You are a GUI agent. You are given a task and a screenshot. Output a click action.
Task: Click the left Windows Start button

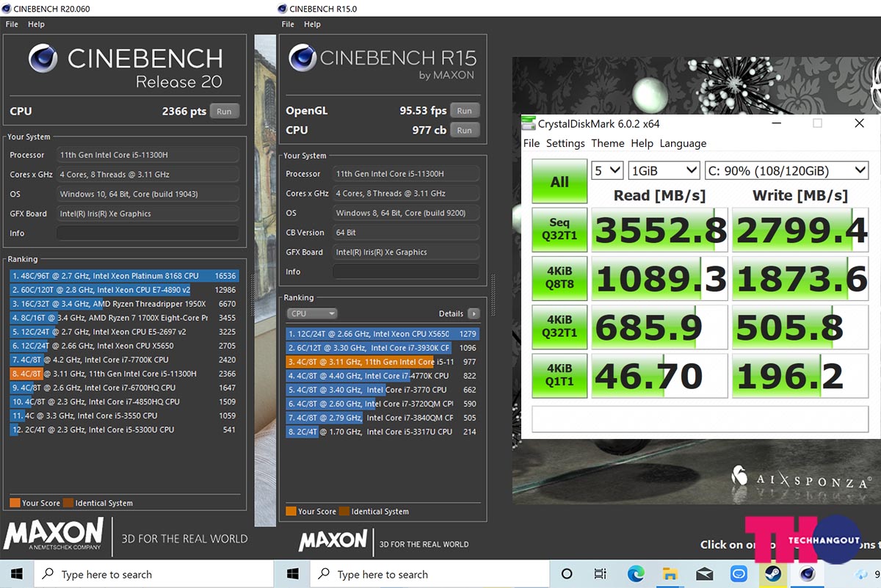16,574
